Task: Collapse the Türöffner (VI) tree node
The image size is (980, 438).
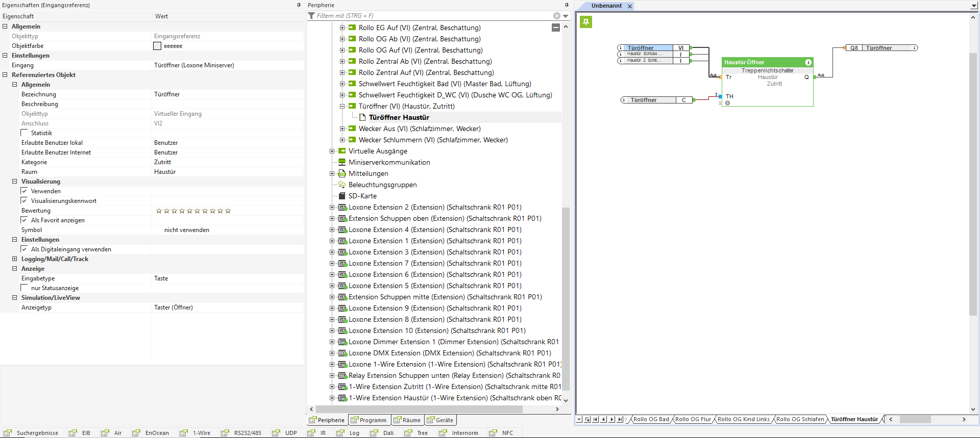Action: [342, 107]
